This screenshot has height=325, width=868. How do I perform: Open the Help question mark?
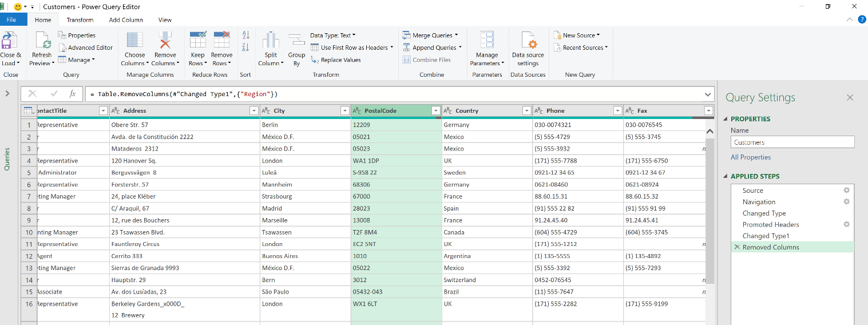[862, 19]
